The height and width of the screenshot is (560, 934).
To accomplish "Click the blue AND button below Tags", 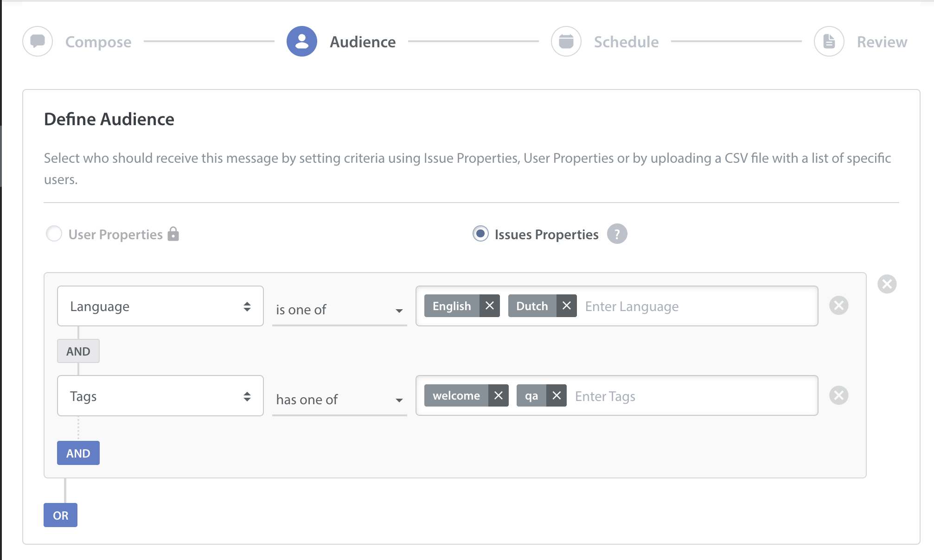I will [x=78, y=453].
